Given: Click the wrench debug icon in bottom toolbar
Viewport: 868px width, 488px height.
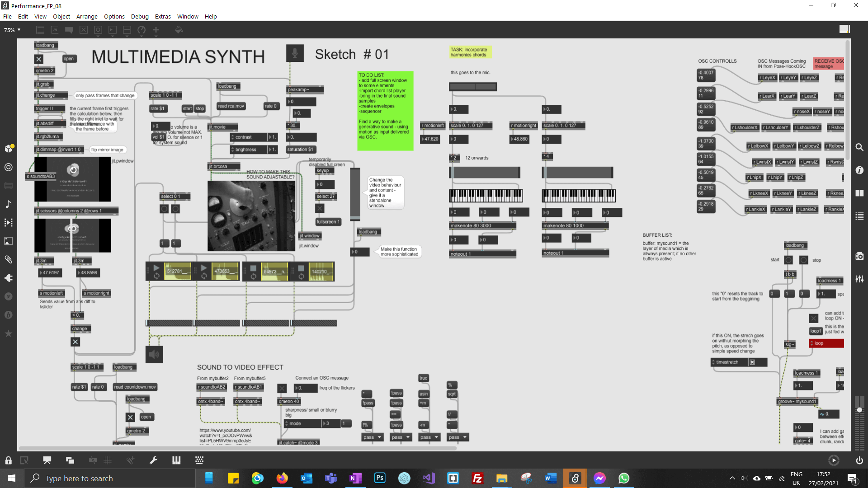Looking at the screenshot, I should [x=153, y=460].
